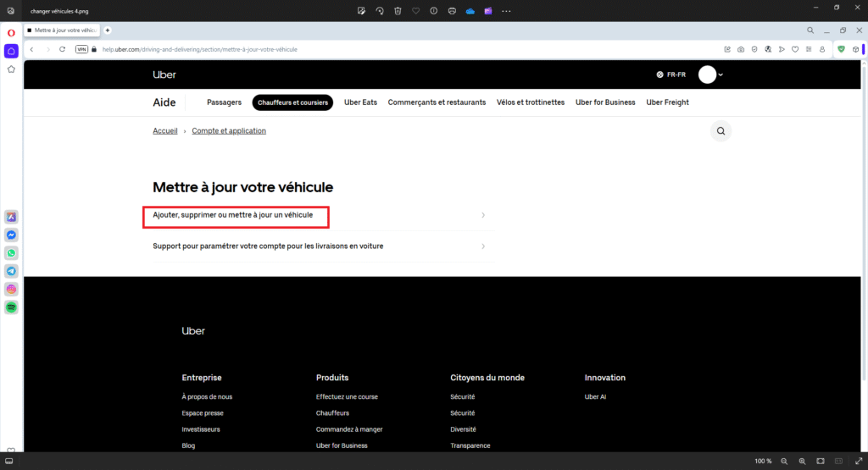Open WhatsApp from the Opera sidebar

click(x=11, y=253)
